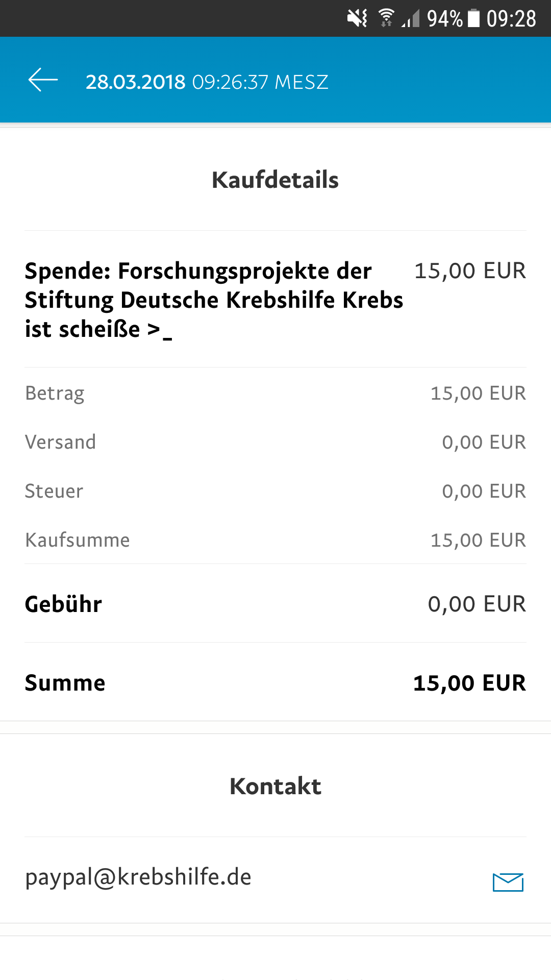Screen dimensions: 551x980
Task: Tap the Kaufsumme row label
Action: pos(77,540)
